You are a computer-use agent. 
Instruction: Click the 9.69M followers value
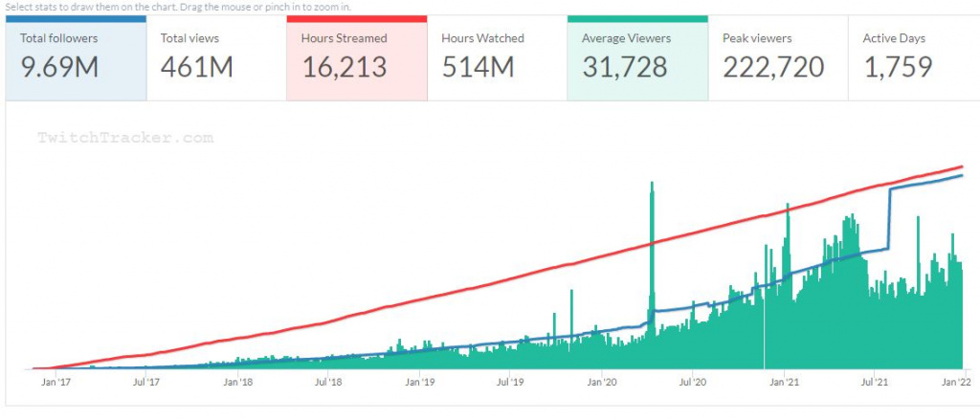point(60,68)
